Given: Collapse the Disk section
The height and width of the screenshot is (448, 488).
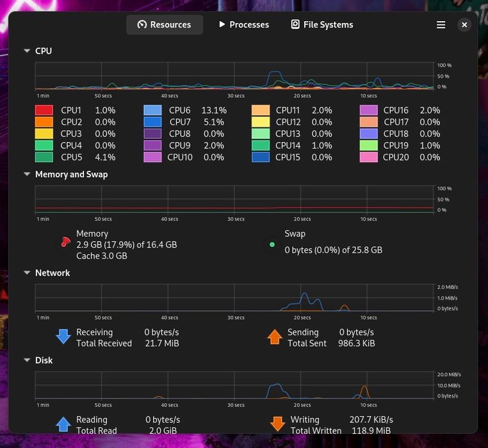Looking at the screenshot, I should (x=27, y=360).
